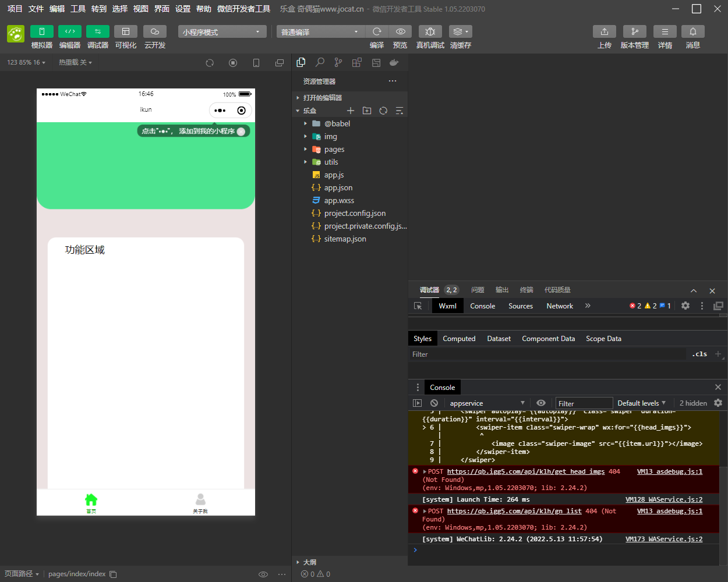Click the detach simulator window icon
This screenshot has width=728, height=582.
(x=280, y=63)
